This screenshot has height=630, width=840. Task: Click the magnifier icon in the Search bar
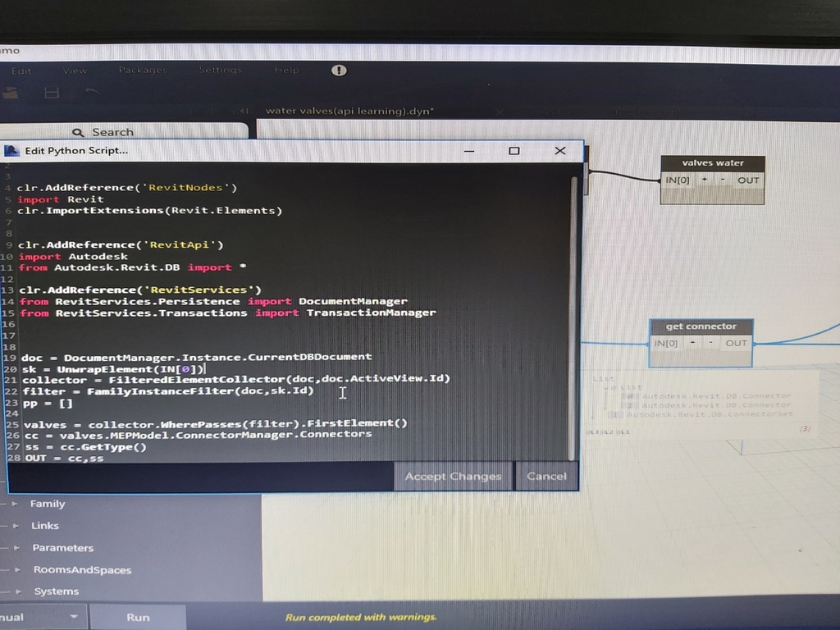(78, 132)
